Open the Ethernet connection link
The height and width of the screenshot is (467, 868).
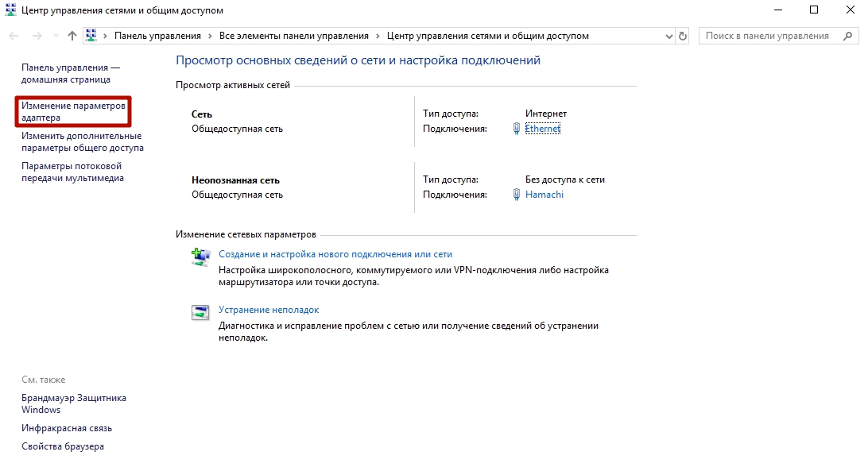pyautogui.click(x=543, y=129)
